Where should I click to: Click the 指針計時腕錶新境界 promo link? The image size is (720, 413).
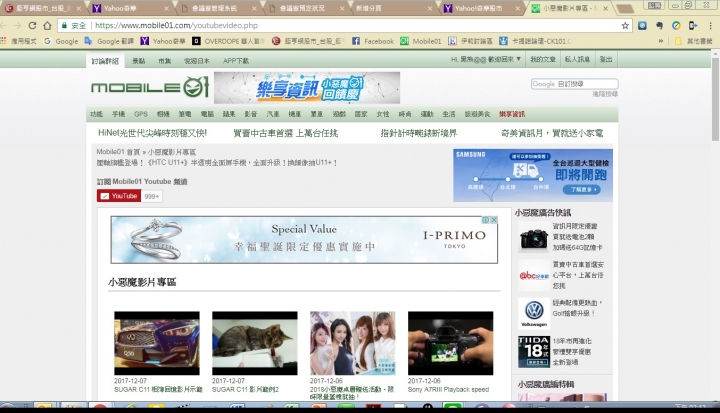[418, 133]
